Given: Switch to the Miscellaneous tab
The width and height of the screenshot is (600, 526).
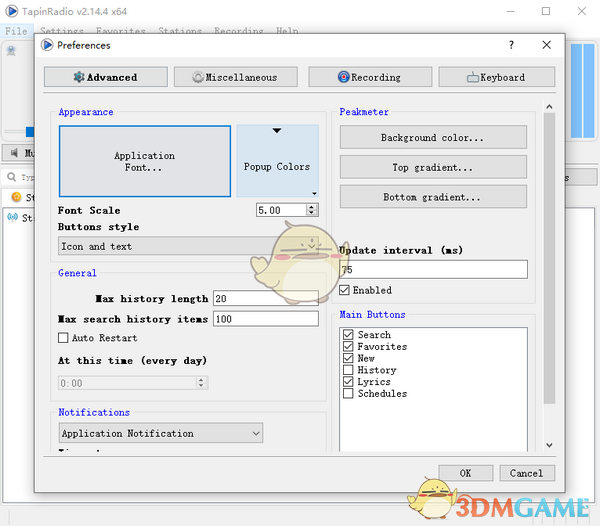Looking at the screenshot, I should point(236,77).
